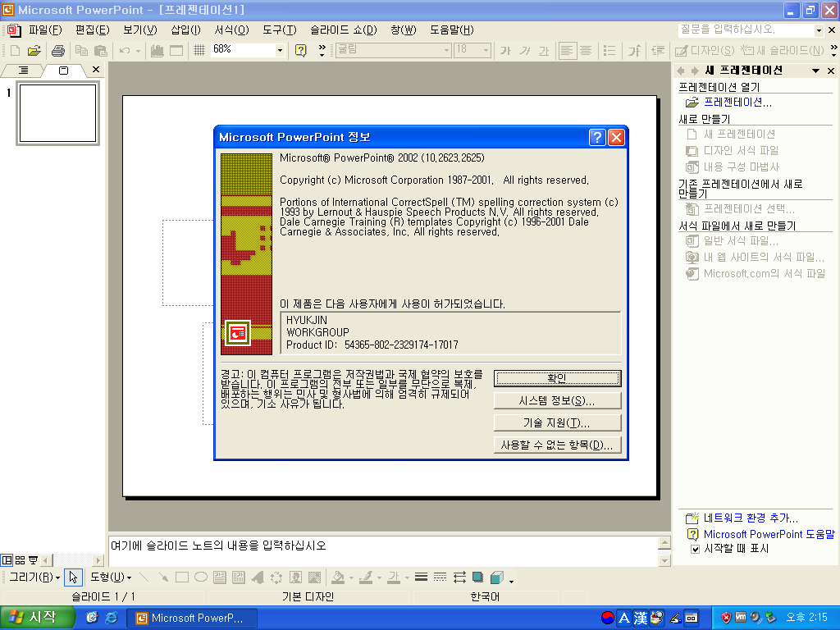Click the Undo toolbar icon
Image resolution: width=840 pixels, height=630 pixels.
coord(125,50)
